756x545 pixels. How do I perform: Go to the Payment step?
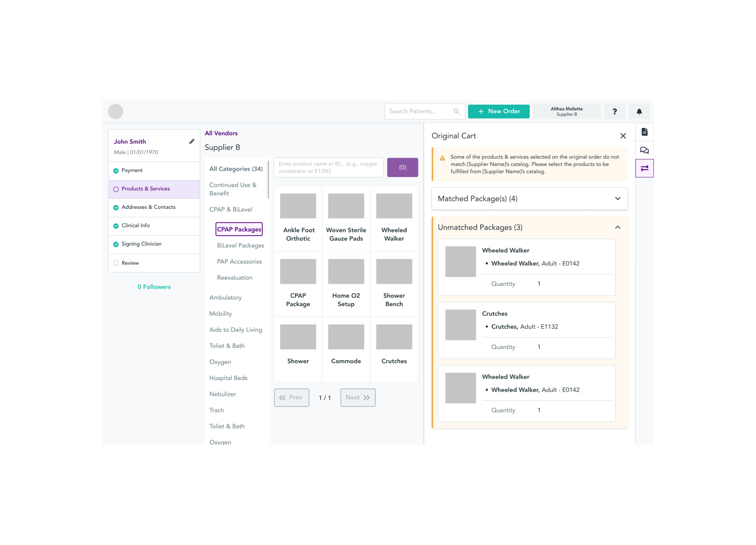pyautogui.click(x=154, y=171)
